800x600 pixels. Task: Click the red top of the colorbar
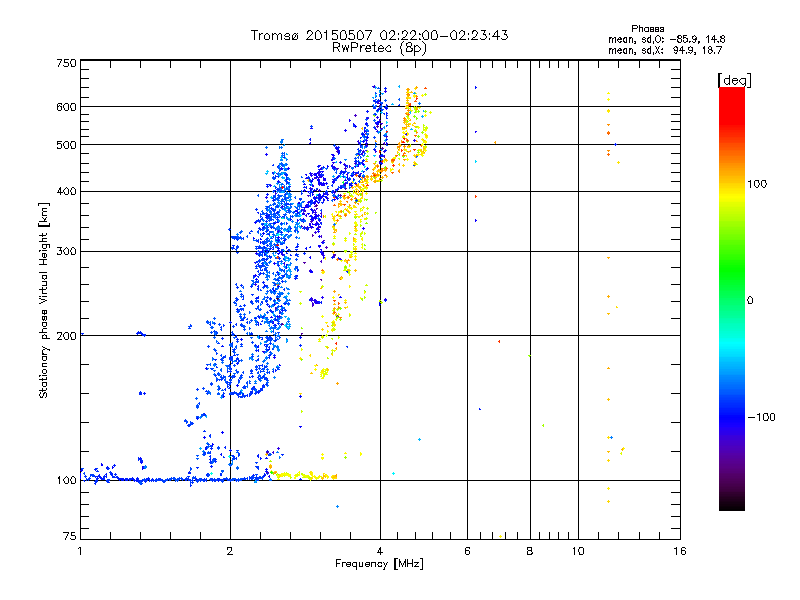point(731,94)
